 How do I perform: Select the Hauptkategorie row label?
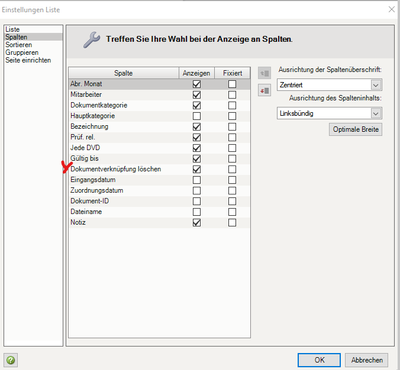(93, 116)
